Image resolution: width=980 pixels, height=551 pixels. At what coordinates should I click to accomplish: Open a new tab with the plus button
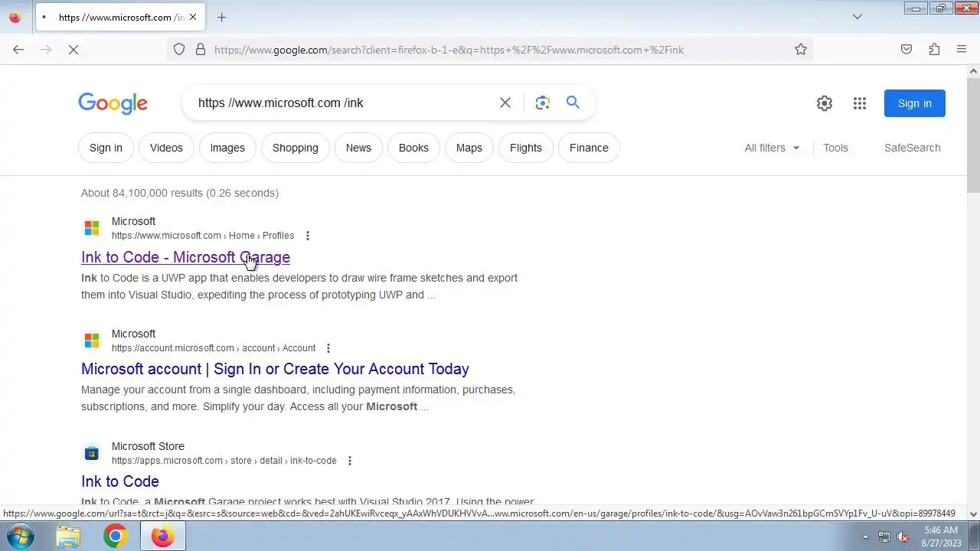[x=222, y=17]
